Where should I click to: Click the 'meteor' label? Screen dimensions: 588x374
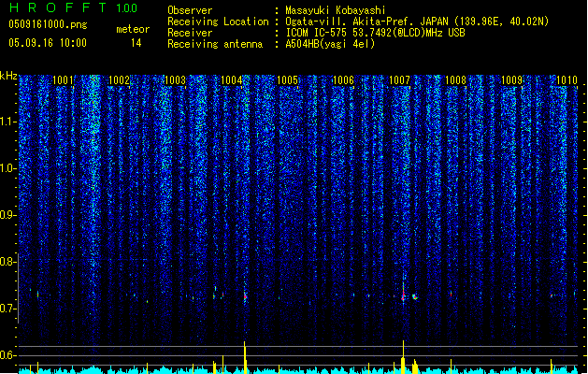point(133,29)
